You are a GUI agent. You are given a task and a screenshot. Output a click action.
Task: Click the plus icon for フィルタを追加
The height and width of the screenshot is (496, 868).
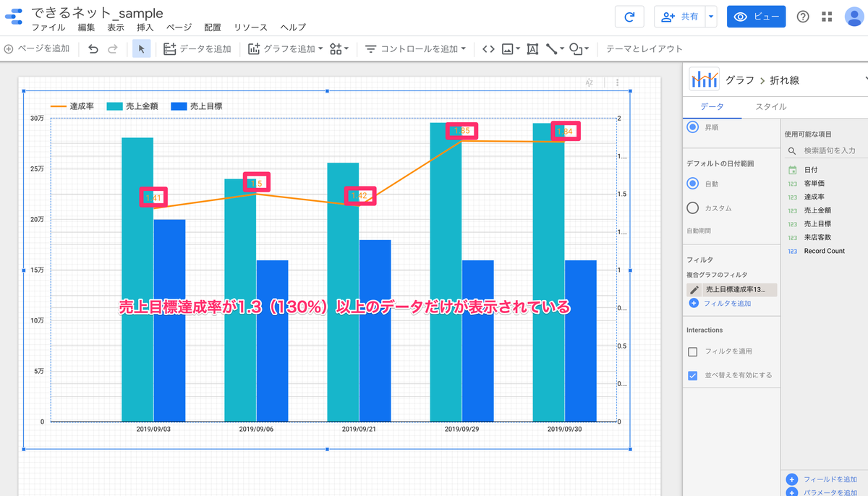click(694, 303)
